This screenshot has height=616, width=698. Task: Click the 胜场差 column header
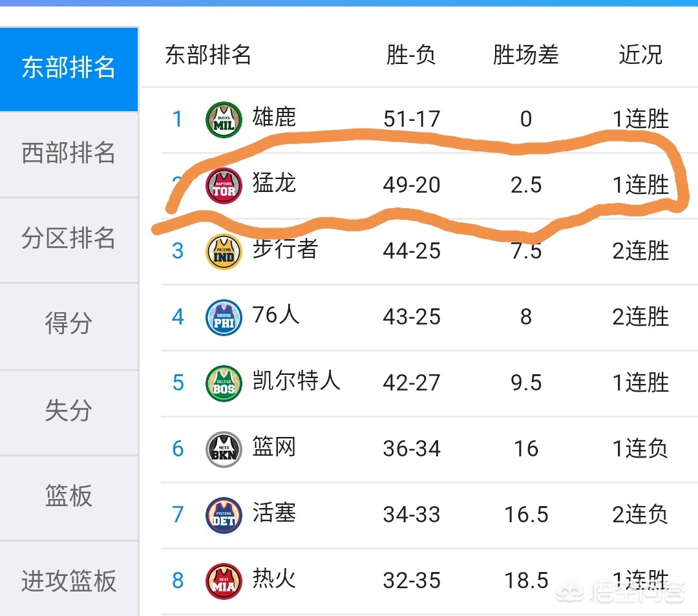(x=525, y=56)
